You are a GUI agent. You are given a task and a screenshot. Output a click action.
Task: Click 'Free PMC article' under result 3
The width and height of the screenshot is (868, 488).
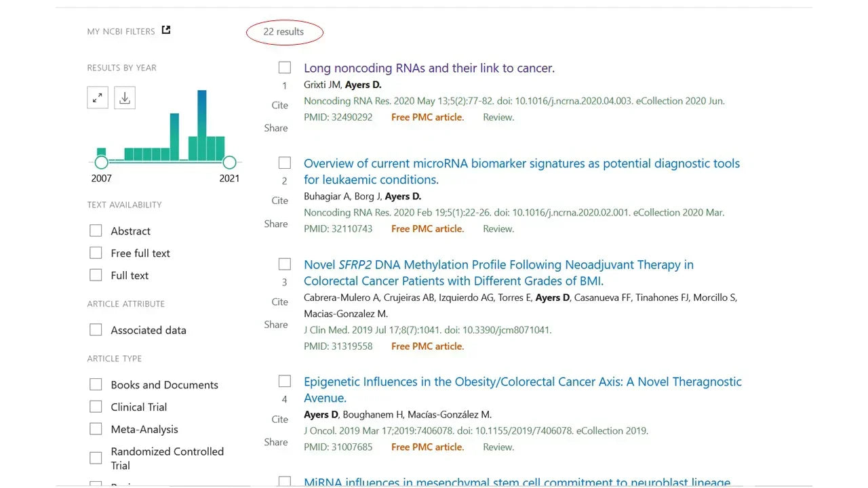(427, 346)
